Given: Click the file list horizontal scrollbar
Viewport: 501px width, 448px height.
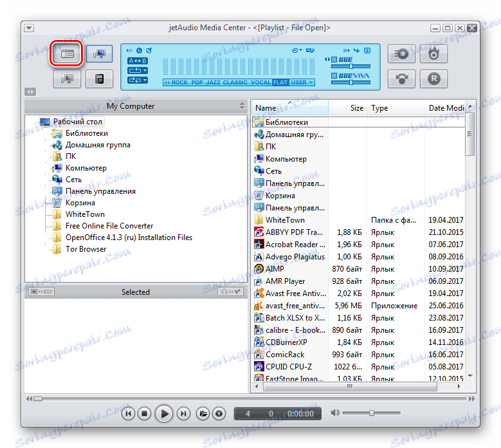Looking at the screenshot, I should click(350, 386).
